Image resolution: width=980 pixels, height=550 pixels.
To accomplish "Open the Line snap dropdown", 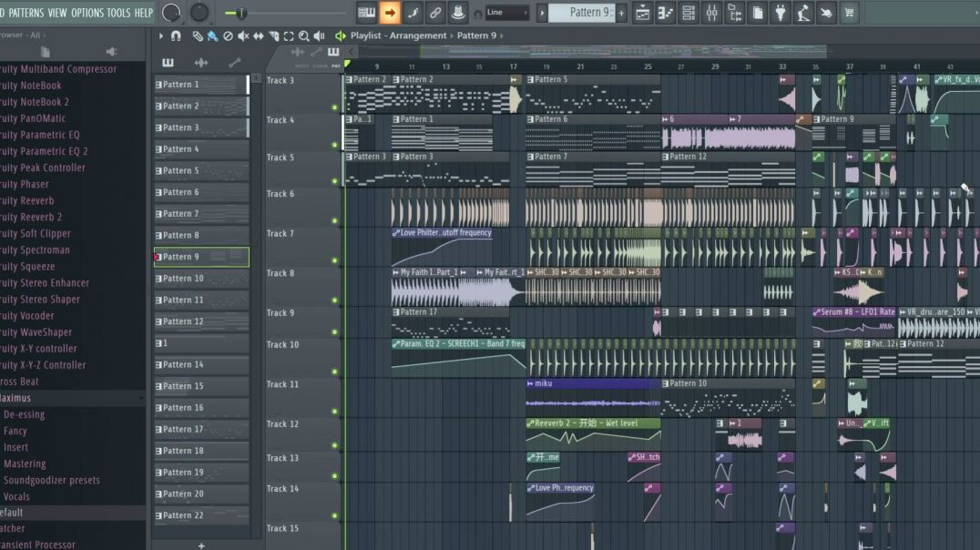I will [507, 13].
